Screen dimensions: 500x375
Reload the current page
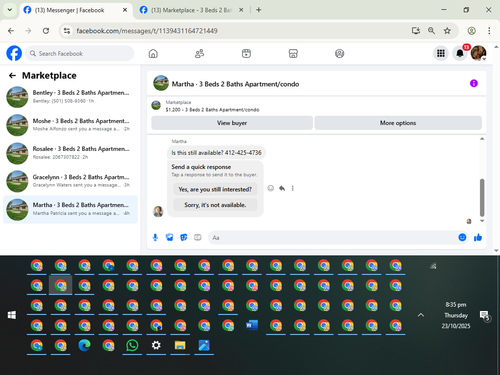(46, 31)
